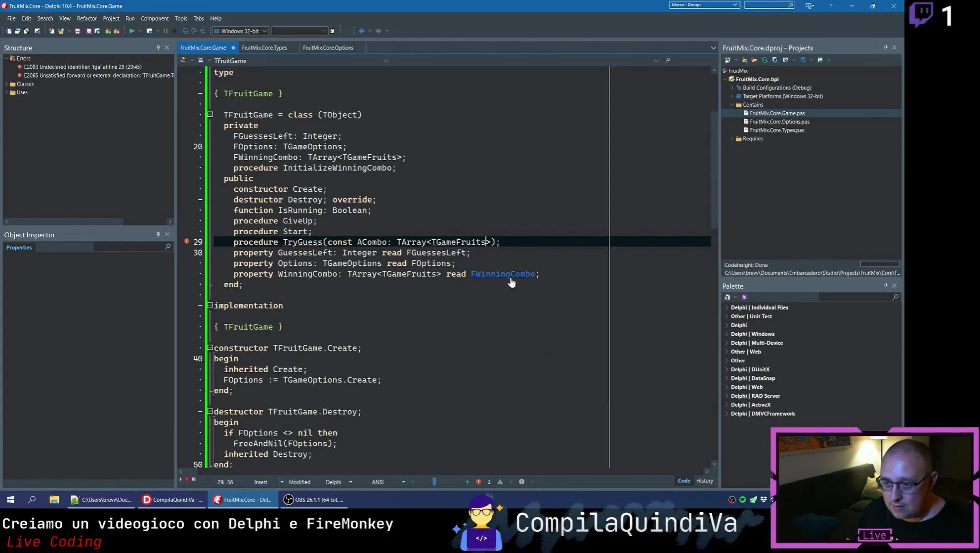Collapse the implementation section fold marker
Screen dimensions: 980x553
click(x=210, y=305)
